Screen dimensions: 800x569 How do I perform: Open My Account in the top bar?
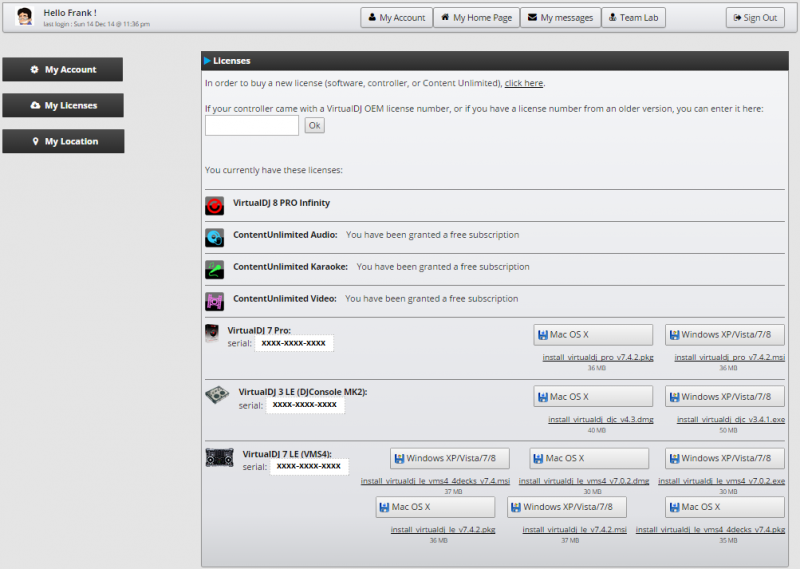click(x=396, y=17)
